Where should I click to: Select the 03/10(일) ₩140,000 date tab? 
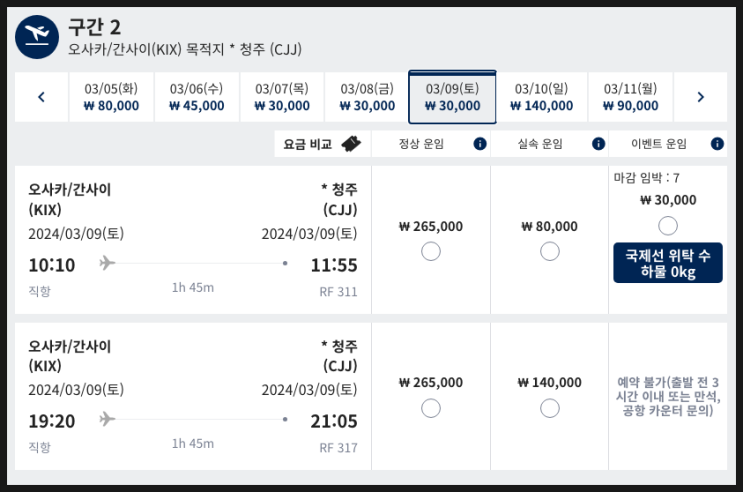[x=542, y=97]
